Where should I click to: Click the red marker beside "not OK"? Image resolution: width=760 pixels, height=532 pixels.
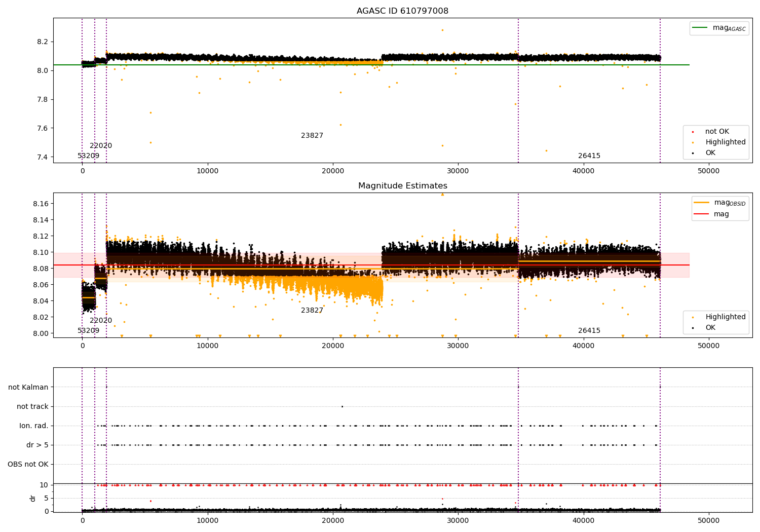coord(693,132)
